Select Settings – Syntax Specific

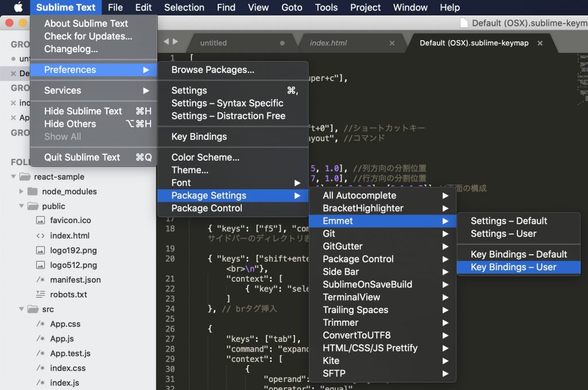tap(233, 103)
